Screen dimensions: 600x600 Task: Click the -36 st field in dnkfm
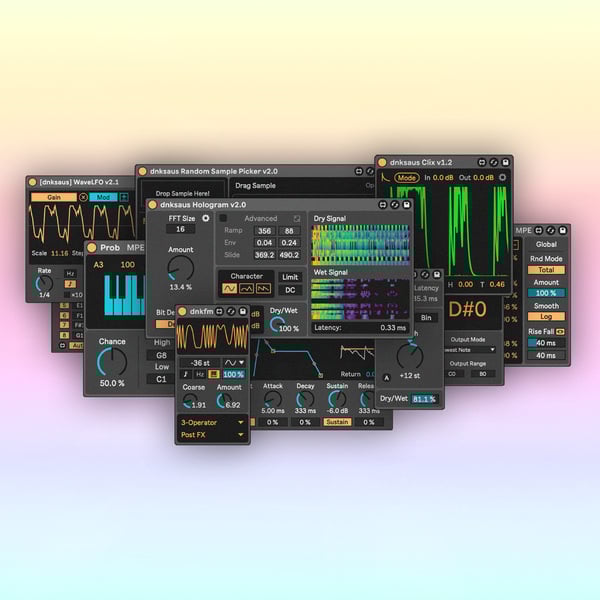[x=200, y=362]
